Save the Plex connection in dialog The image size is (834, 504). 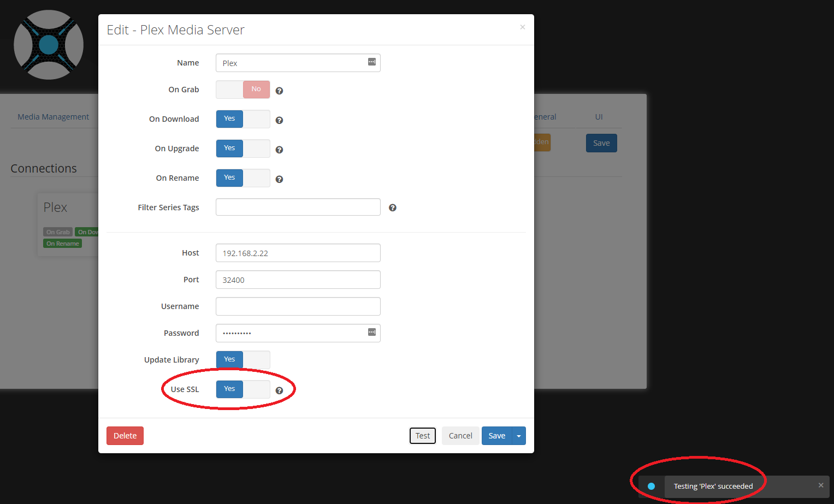(x=497, y=436)
